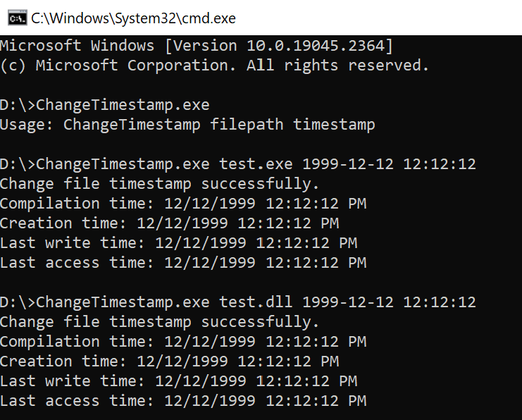This screenshot has height=420, width=522.
Task: Click the second 'Change file timestamp successfully.' message
Action: (x=159, y=322)
